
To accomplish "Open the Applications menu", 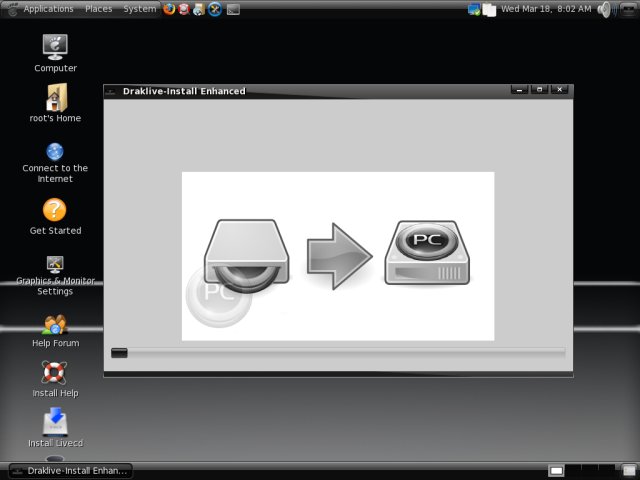I will [48, 9].
